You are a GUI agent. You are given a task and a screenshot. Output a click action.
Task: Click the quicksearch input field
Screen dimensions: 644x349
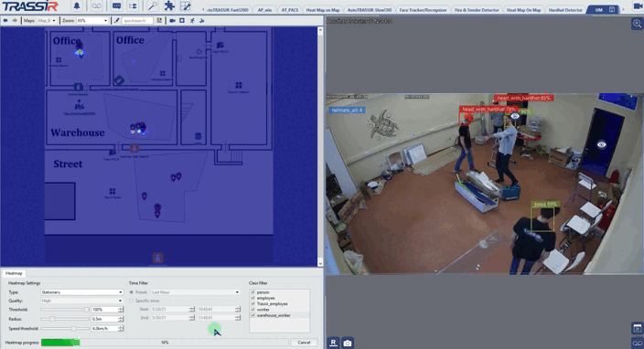coord(137,20)
